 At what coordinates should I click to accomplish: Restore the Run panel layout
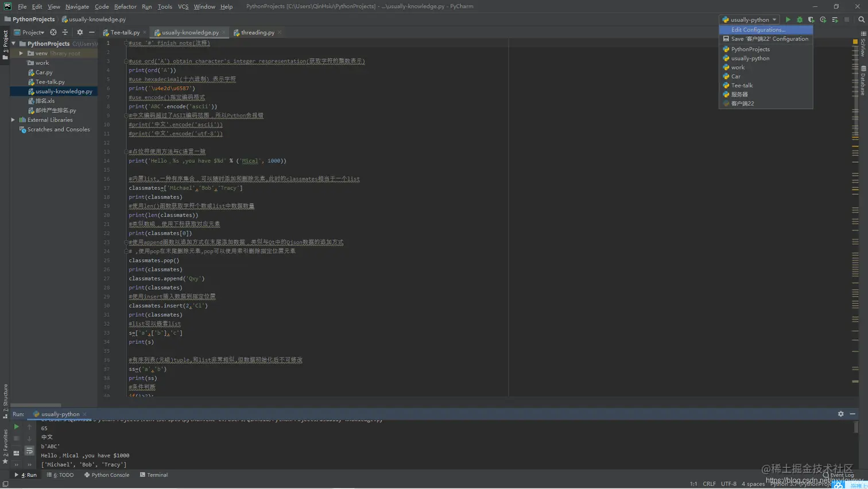click(x=16, y=453)
